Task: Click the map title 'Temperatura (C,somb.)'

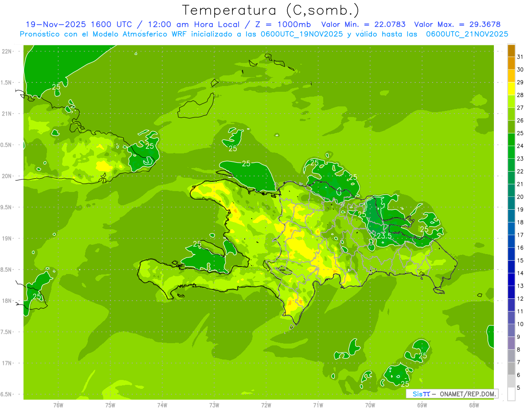Action: (x=271, y=10)
